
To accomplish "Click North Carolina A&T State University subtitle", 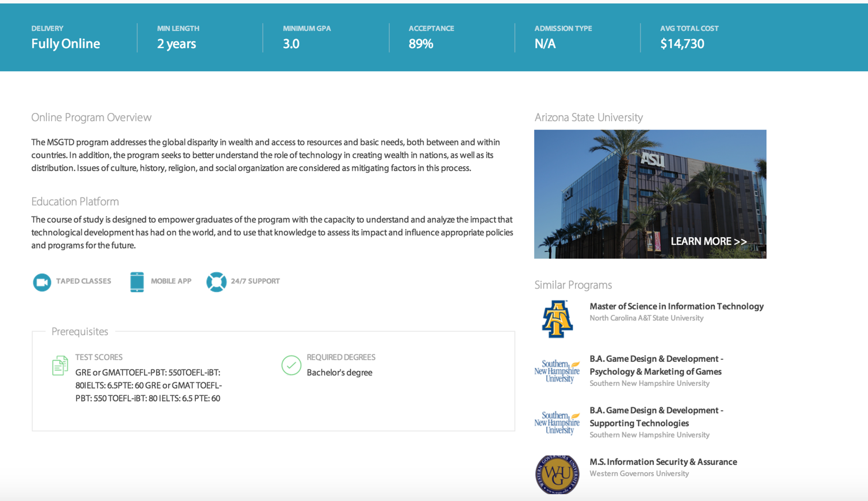I will coord(646,318).
